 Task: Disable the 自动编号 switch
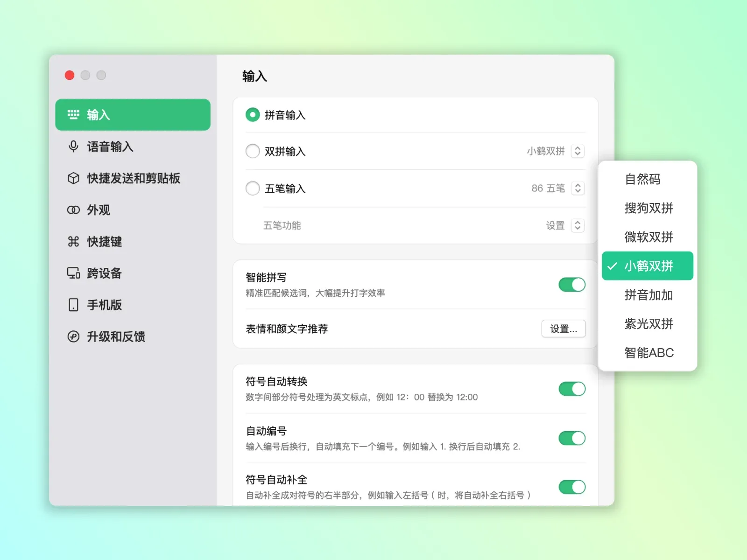pos(572,438)
